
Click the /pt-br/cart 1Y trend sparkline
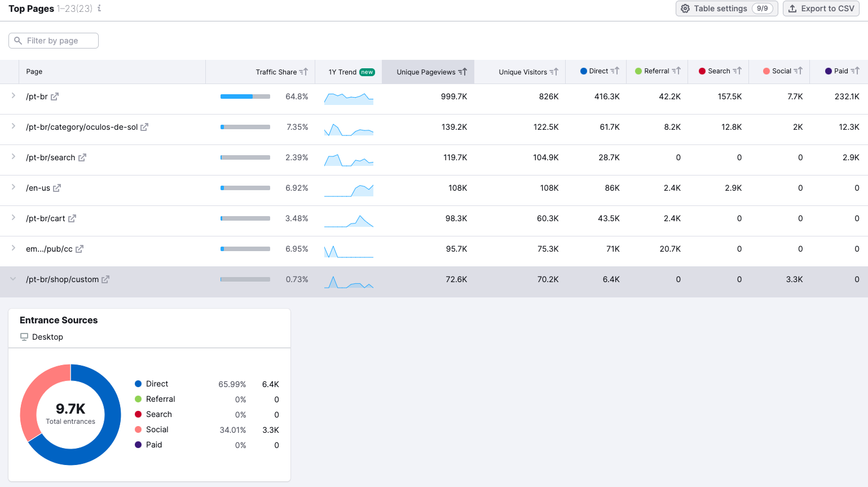(349, 221)
